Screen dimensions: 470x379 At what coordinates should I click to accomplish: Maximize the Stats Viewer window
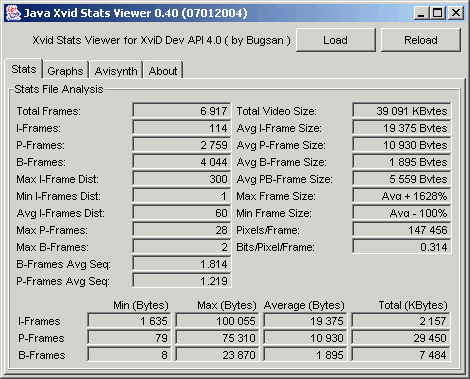click(x=438, y=13)
